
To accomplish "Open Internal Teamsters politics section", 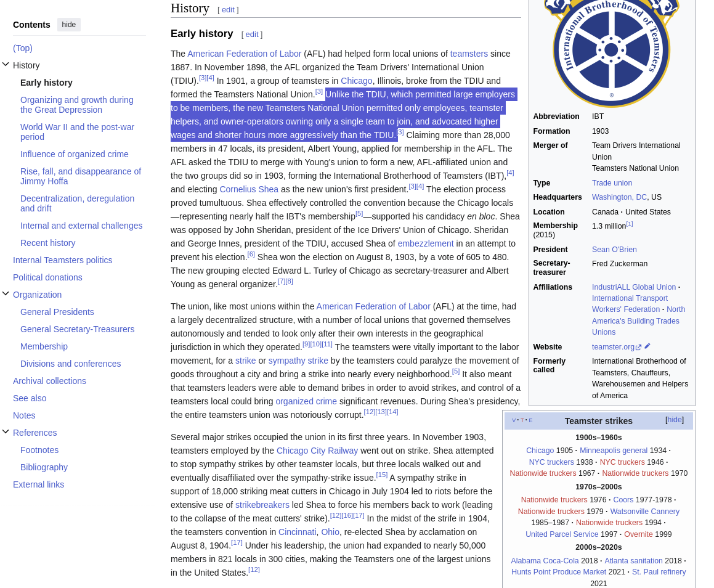I will [62, 260].
